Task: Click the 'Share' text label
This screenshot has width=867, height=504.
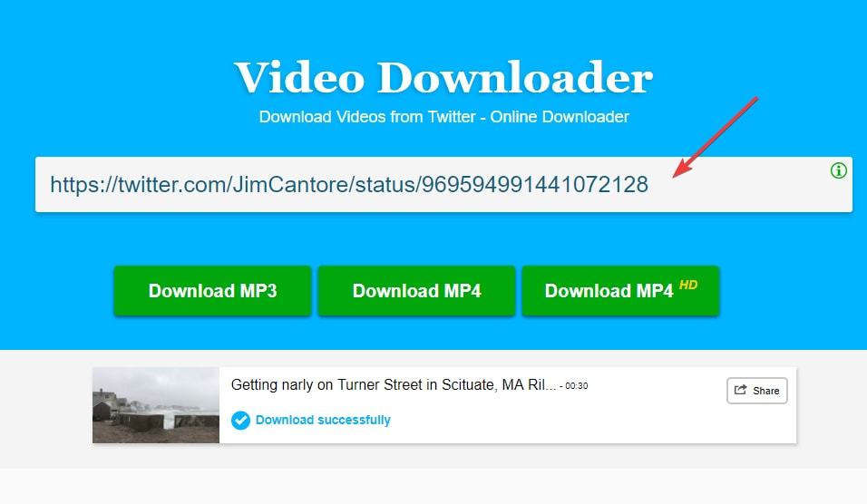Action: 765,391
